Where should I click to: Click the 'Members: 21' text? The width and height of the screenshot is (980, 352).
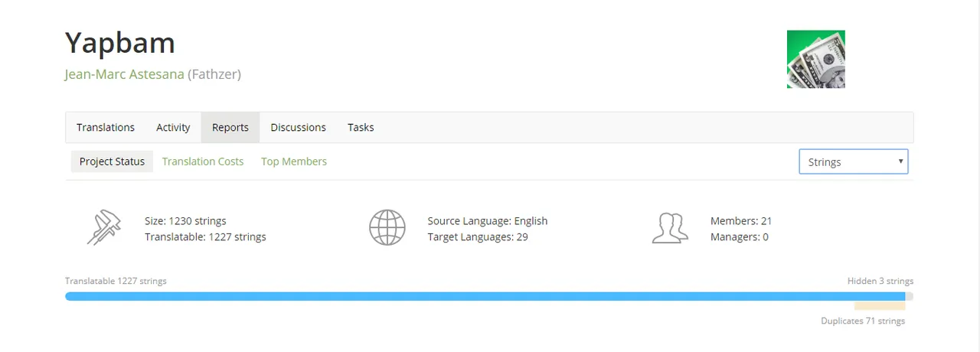click(x=741, y=221)
